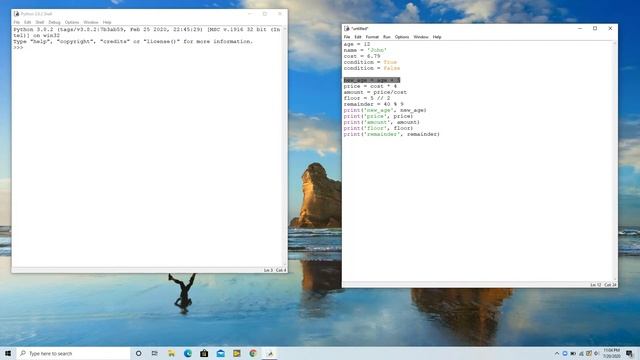Open the Action Center notifications

click(629, 353)
